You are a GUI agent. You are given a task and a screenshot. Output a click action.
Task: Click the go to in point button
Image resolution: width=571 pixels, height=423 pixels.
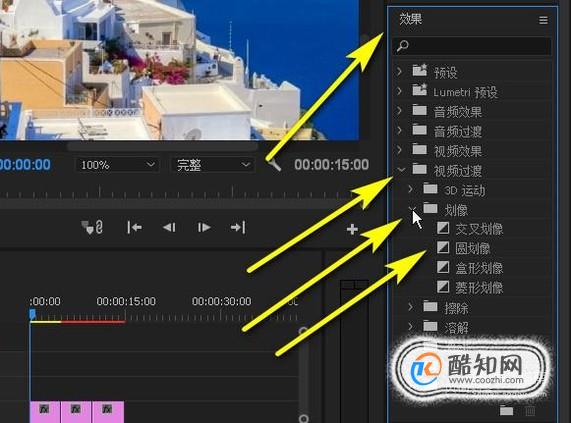[134, 228]
